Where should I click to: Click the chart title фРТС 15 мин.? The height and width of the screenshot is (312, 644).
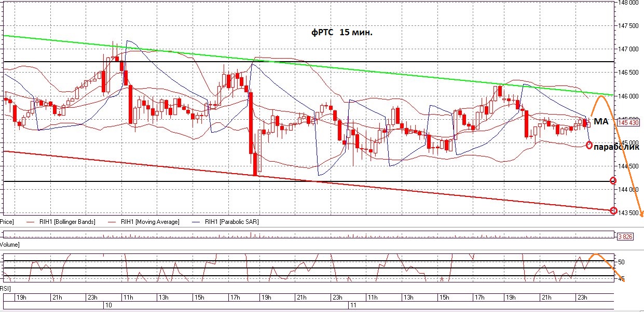(342, 33)
